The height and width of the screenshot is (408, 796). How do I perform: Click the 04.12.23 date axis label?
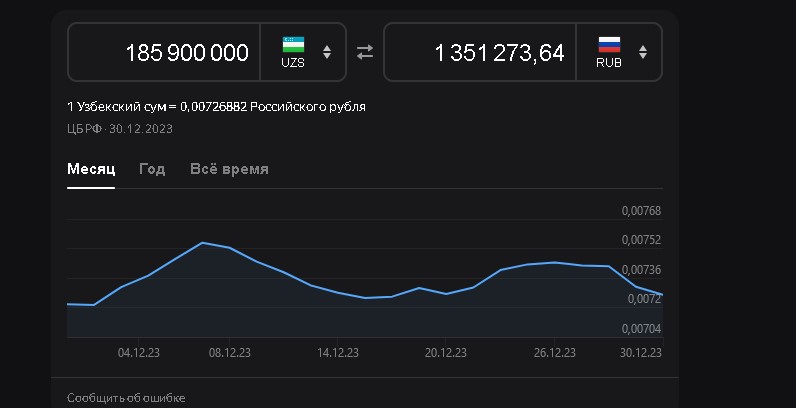coord(139,353)
